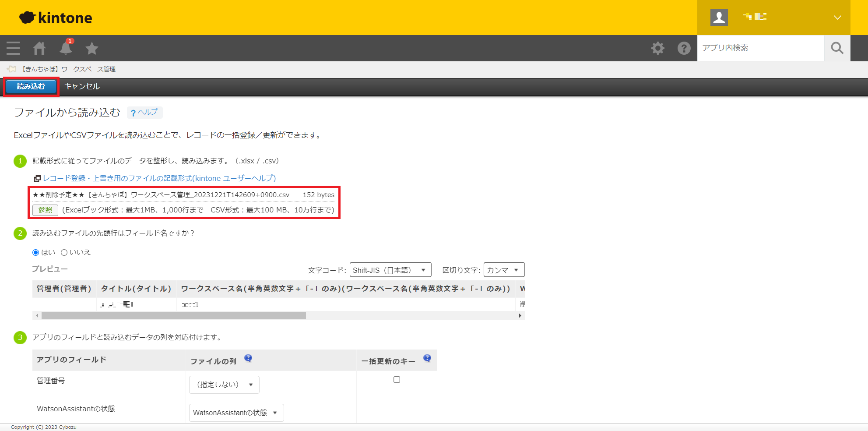The image size is (868, 431).
Task: Click キャンセル in the action bar
Action: (x=82, y=87)
